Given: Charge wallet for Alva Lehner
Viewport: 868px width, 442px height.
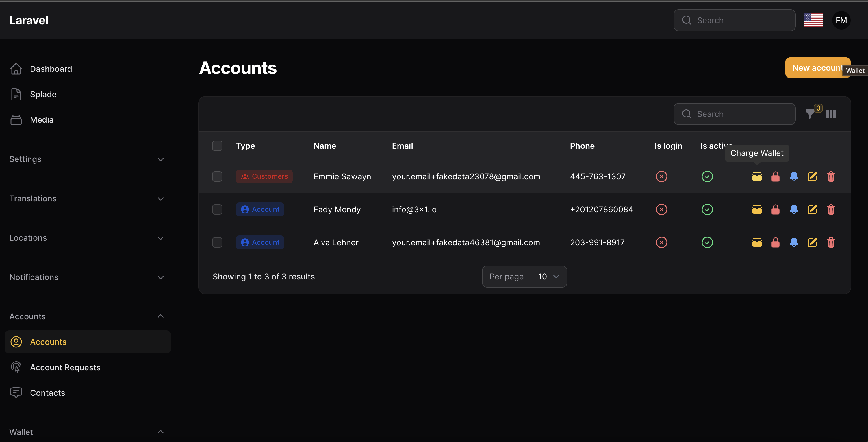Looking at the screenshot, I should click(757, 242).
